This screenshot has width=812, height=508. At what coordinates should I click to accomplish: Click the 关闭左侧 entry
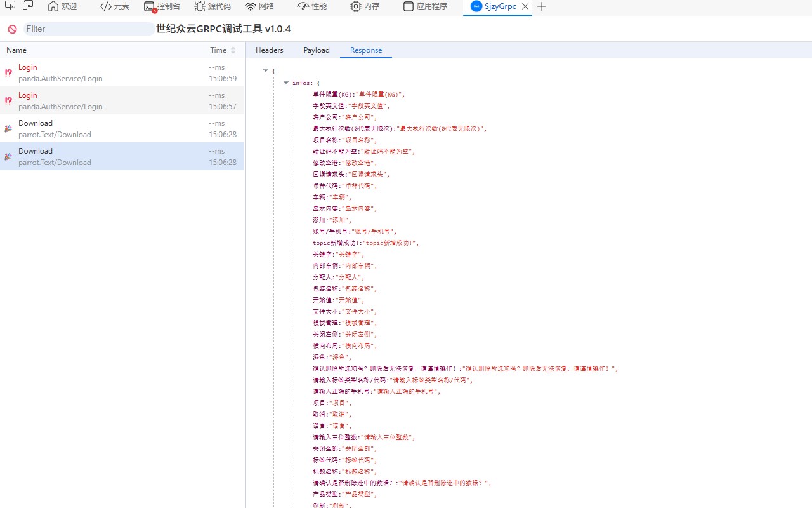(x=344, y=335)
